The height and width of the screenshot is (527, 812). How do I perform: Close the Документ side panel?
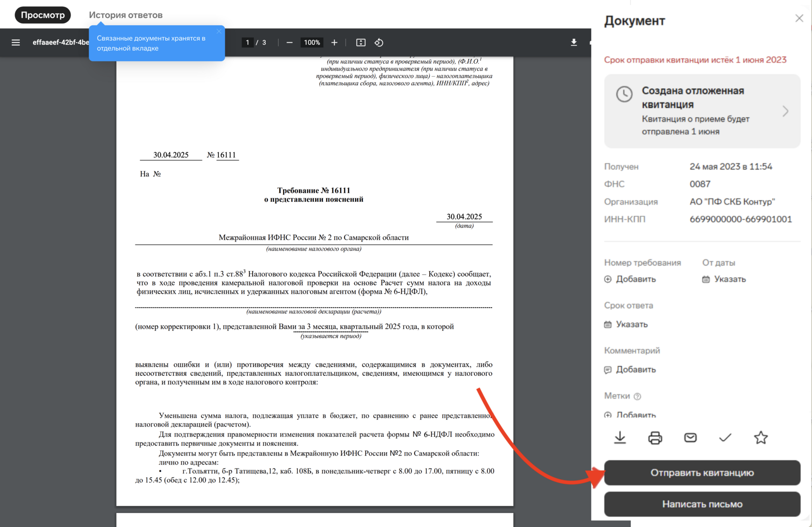799,18
